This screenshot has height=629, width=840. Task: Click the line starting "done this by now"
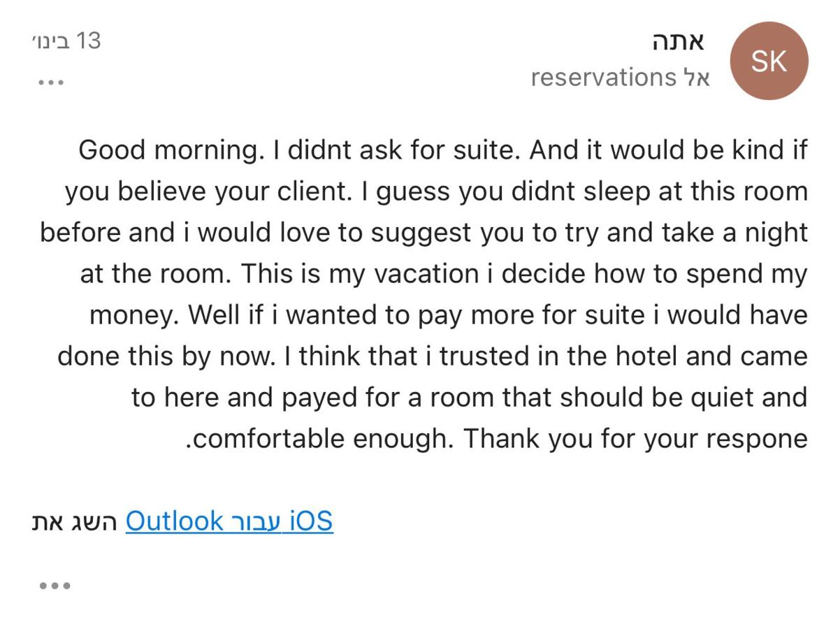pos(432,356)
